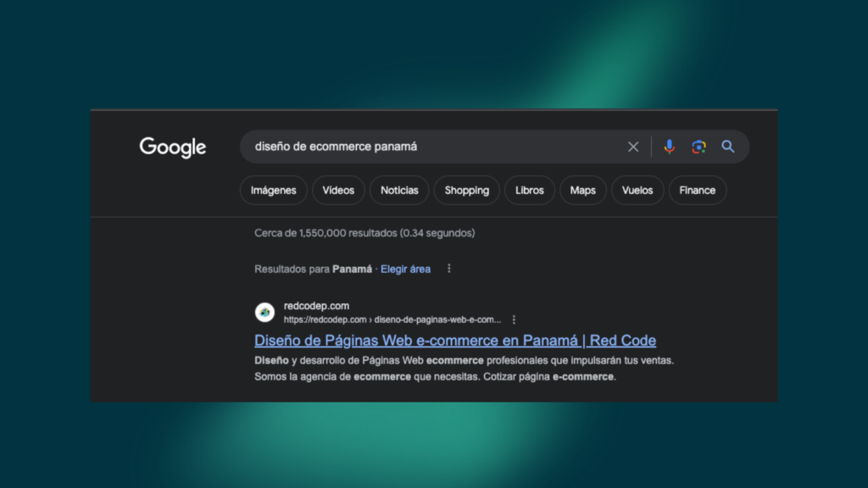Screen dimensions: 868x488
Task: Open the Shopping results tab
Action: coord(466,190)
